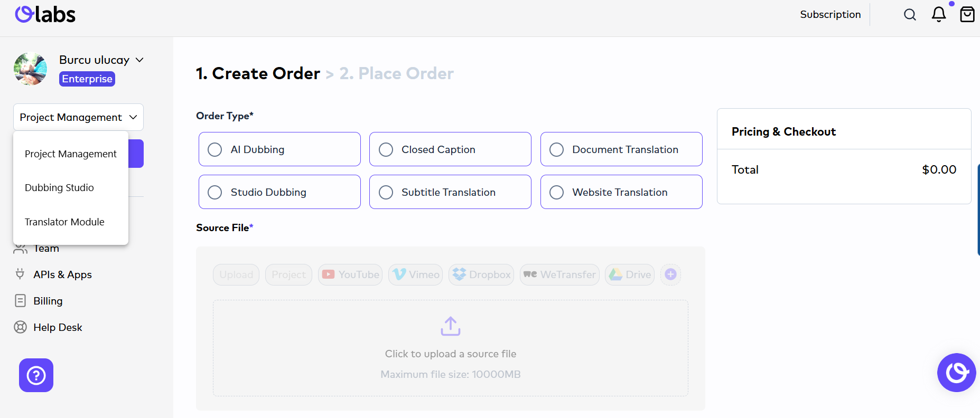The width and height of the screenshot is (980, 418).
Task: Click the plus icon for more sources
Action: tap(670, 274)
